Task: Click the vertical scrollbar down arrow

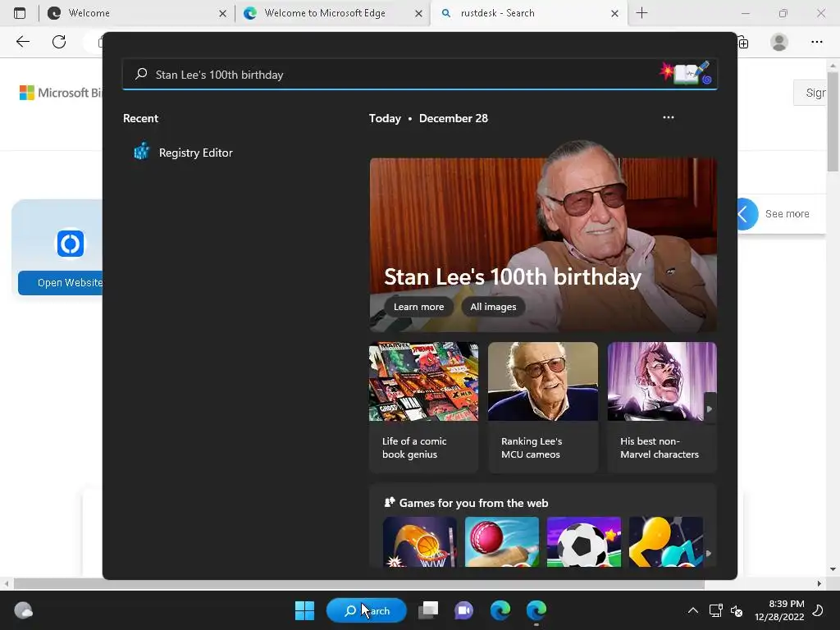Action: coord(833,569)
